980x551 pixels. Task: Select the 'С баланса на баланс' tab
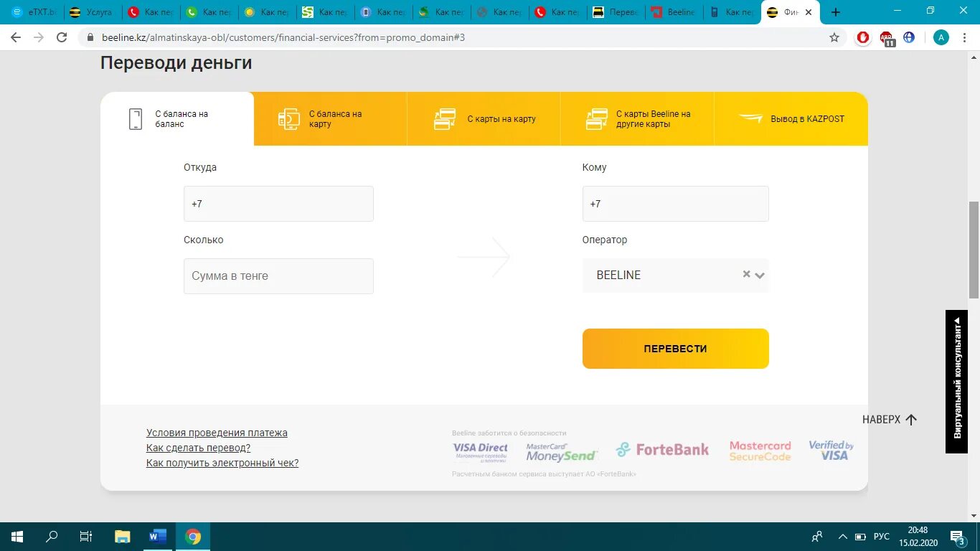point(177,119)
